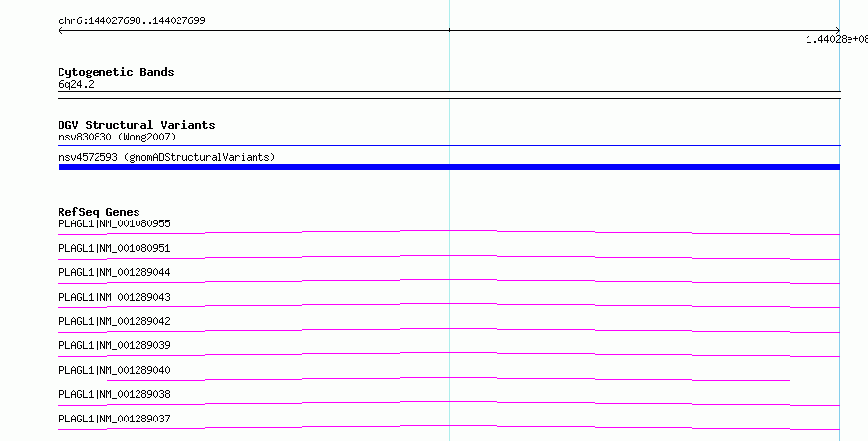Click the 1.44028e+08 scale label
The image size is (868, 441).
[837, 39]
